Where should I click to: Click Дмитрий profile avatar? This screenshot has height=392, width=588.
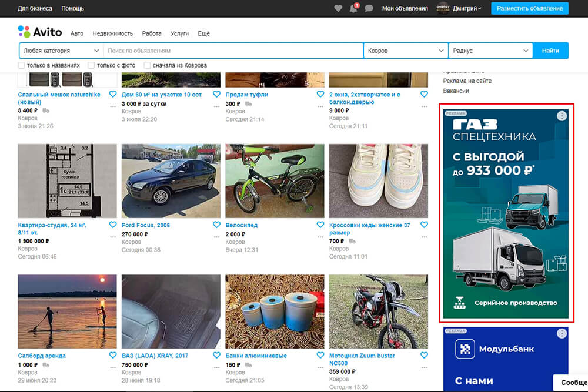click(x=443, y=8)
